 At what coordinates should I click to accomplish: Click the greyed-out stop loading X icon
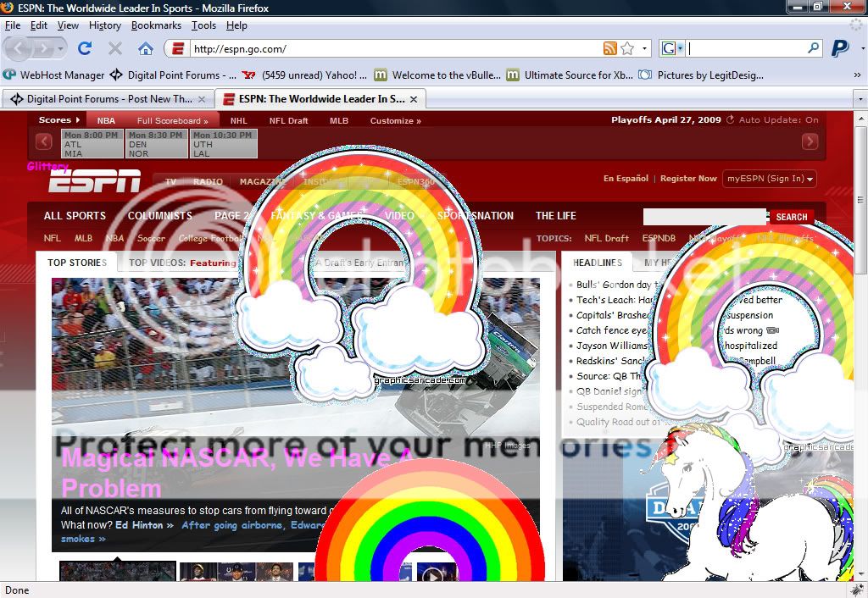pyautogui.click(x=115, y=48)
